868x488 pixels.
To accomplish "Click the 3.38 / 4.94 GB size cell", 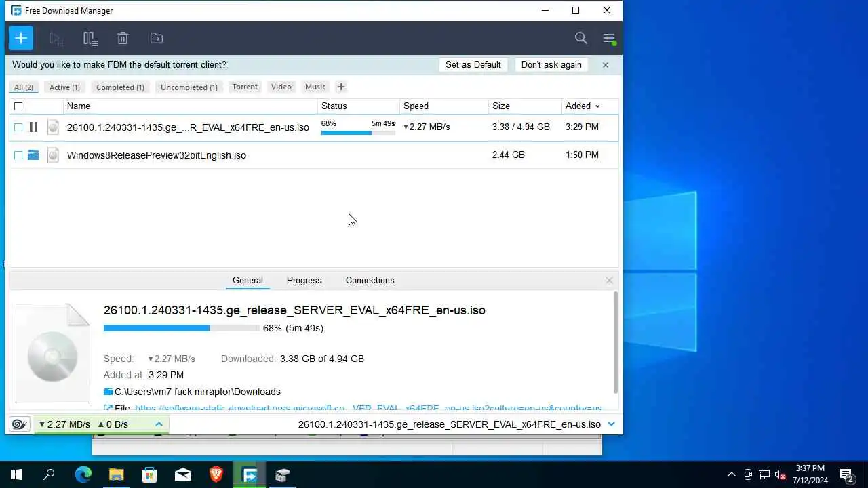I will (521, 127).
